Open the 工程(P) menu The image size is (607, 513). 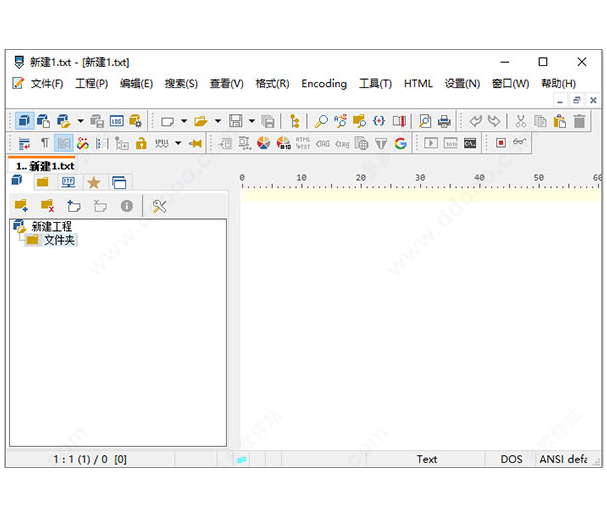tap(91, 84)
